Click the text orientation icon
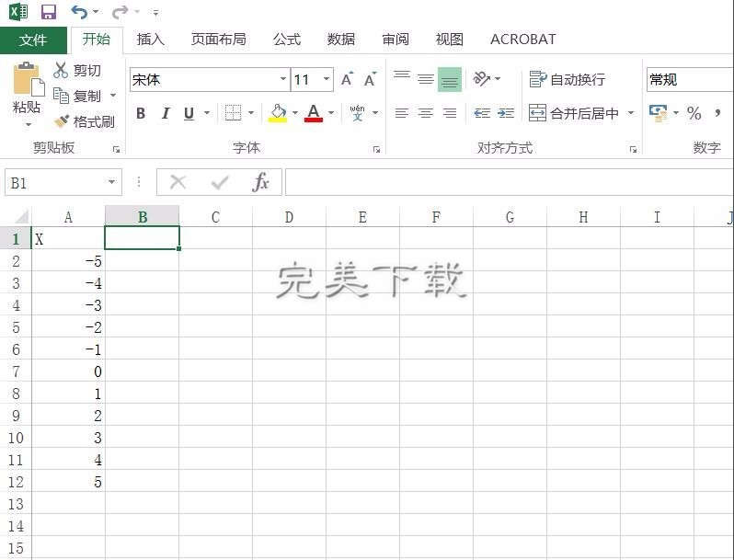734x560 pixels. (x=482, y=78)
